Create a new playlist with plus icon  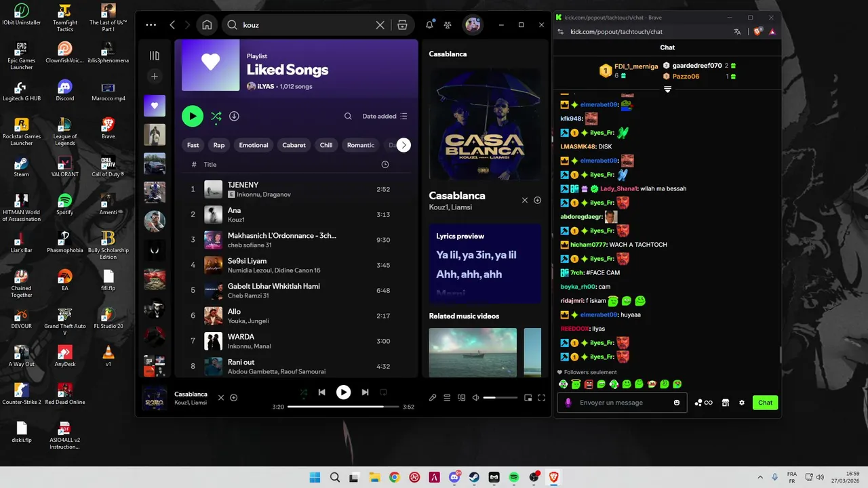(155, 77)
